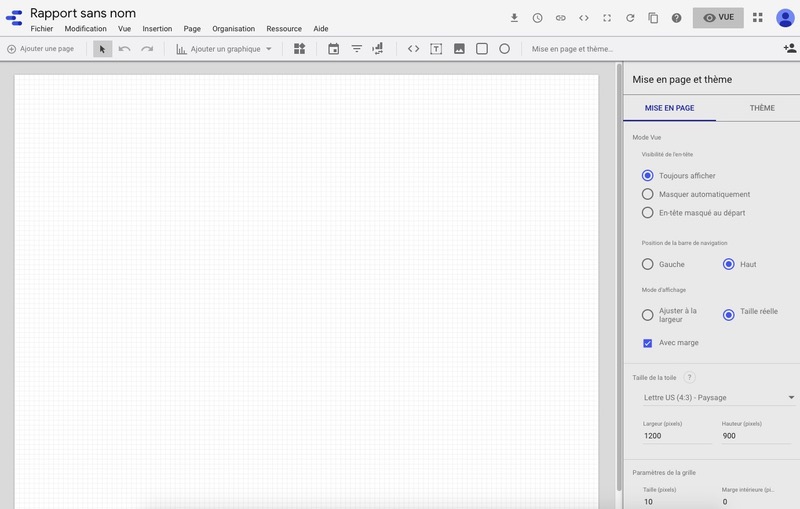Image resolution: width=800 pixels, height=509 pixels.
Task: Click the download report icon
Action: point(514,18)
